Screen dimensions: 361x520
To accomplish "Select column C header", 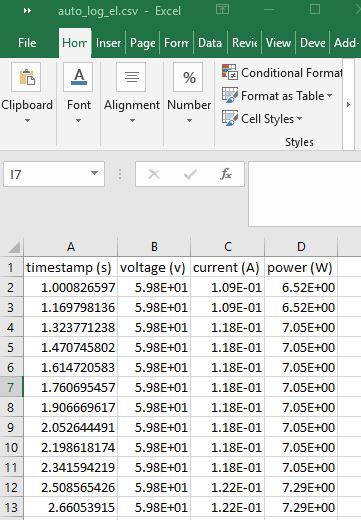I will coord(228,247).
